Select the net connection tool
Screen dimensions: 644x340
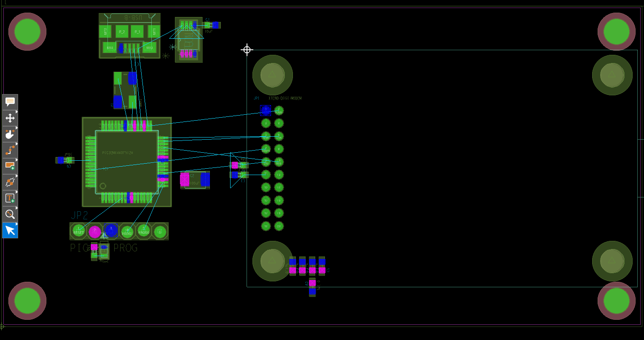(10, 182)
